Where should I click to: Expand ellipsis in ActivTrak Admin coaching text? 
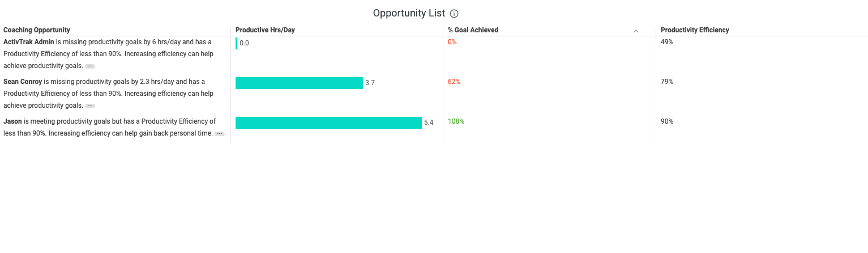point(90,66)
